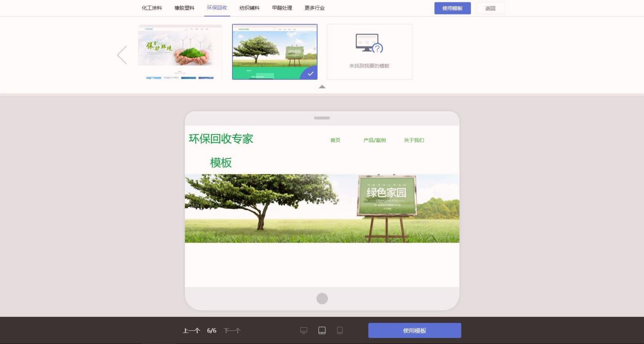The image size is (644, 344).
Task: Open the 更多行业 category list
Action: coord(315,8)
